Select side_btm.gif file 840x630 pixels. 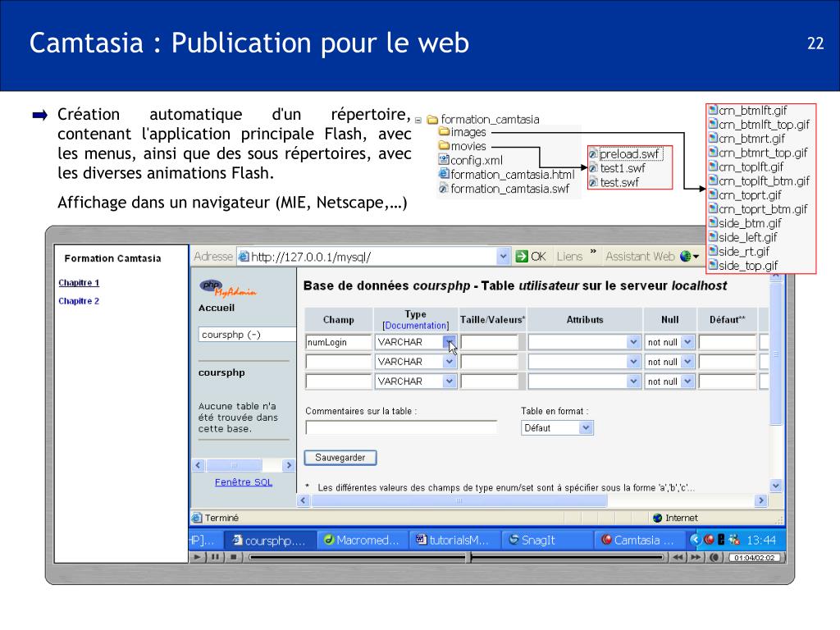click(745, 223)
